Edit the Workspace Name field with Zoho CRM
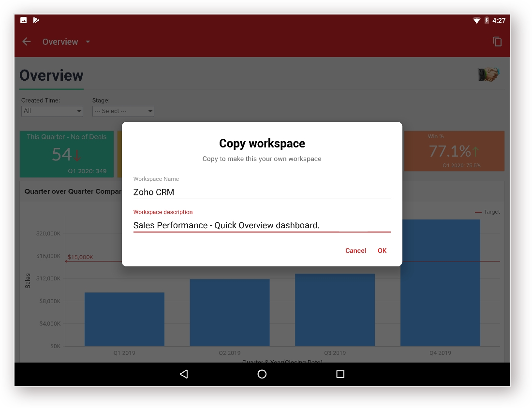The height and width of the screenshot is (408, 532). tap(262, 192)
